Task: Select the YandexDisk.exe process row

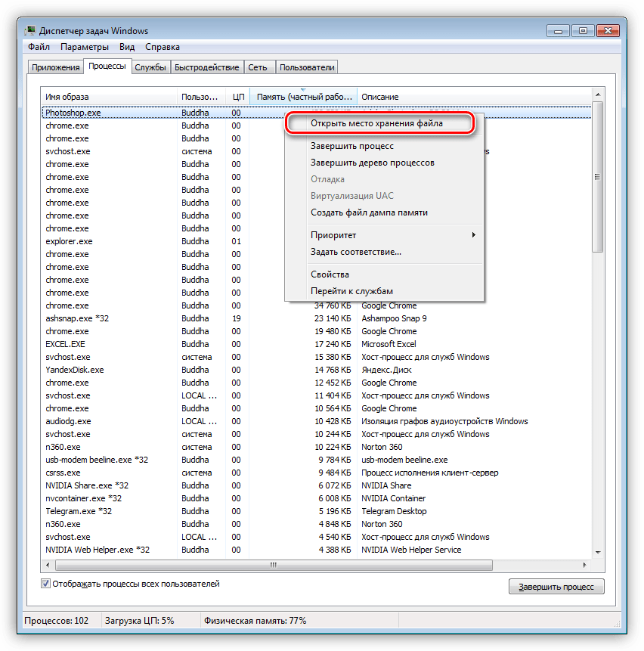Action: click(317, 370)
